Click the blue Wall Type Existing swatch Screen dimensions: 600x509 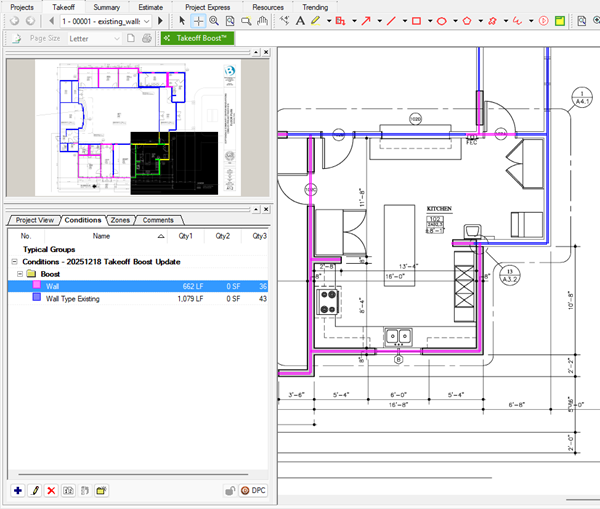pyautogui.click(x=38, y=298)
